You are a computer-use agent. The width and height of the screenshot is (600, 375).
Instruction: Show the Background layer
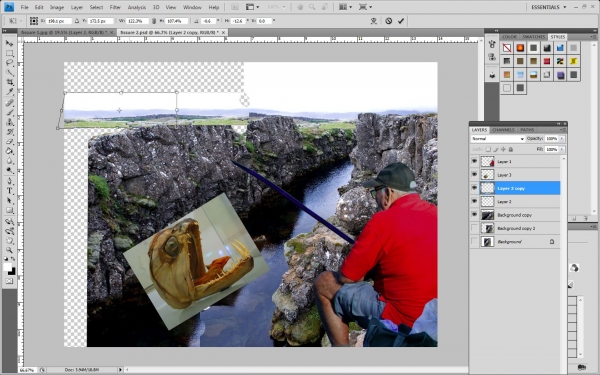[474, 241]
